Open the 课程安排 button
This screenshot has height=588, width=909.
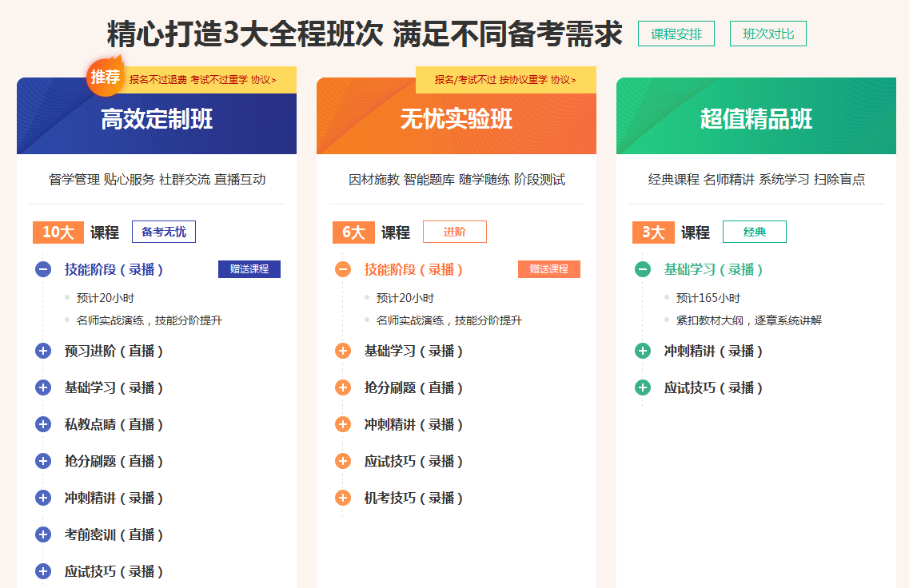(676, 34)
